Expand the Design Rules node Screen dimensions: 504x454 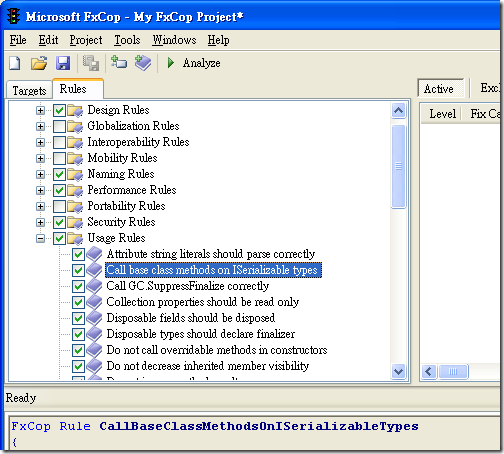point(40,110)
